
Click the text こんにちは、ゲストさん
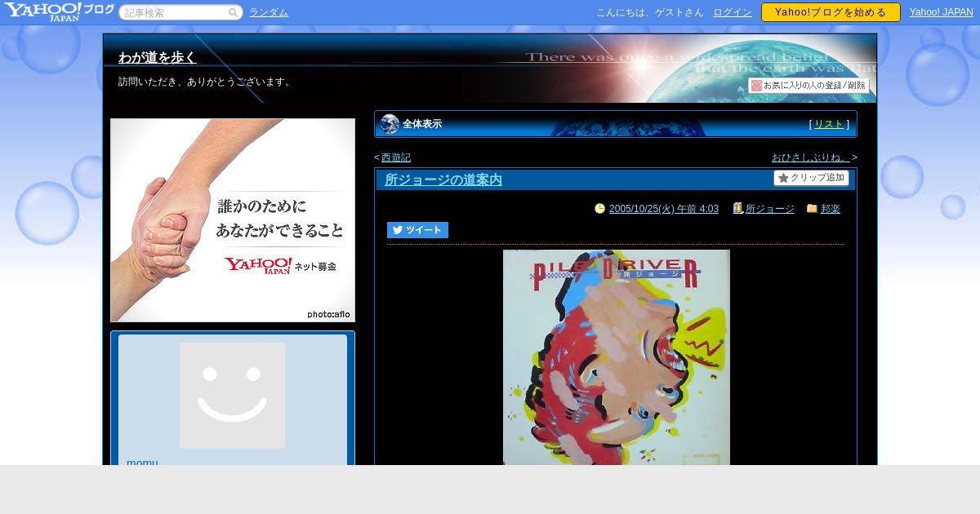point(650,12)
